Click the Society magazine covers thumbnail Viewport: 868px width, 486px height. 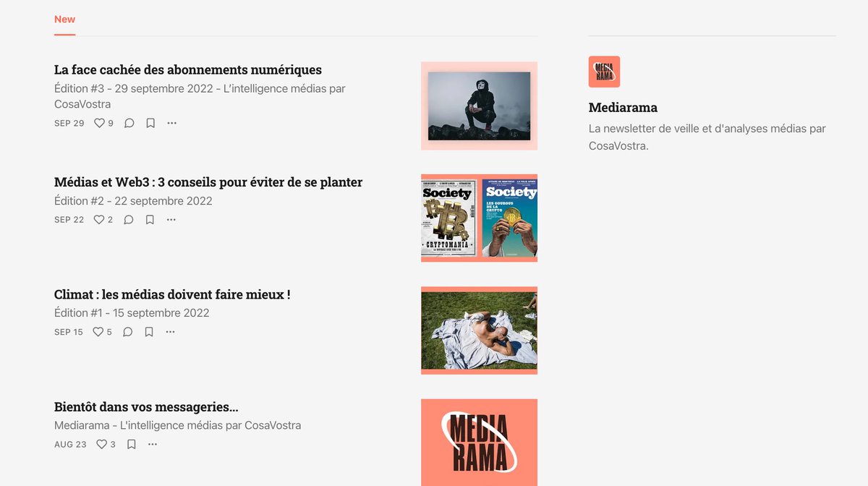click(479, 218)
